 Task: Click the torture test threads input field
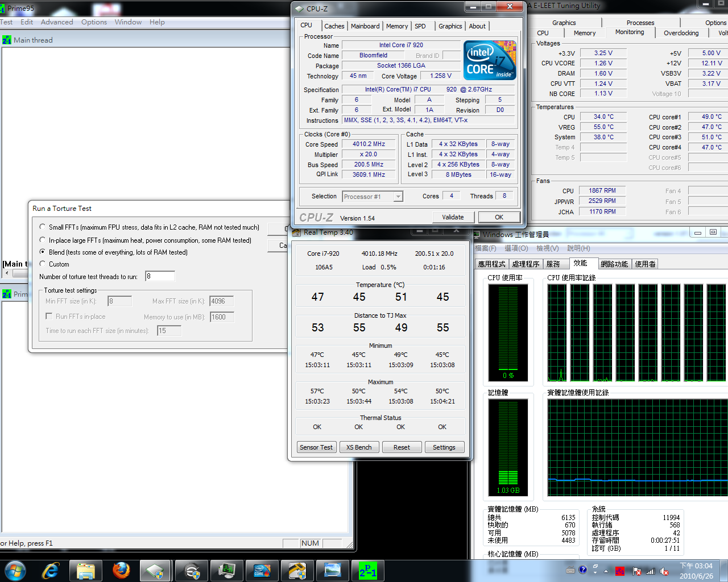pos(160,276)
